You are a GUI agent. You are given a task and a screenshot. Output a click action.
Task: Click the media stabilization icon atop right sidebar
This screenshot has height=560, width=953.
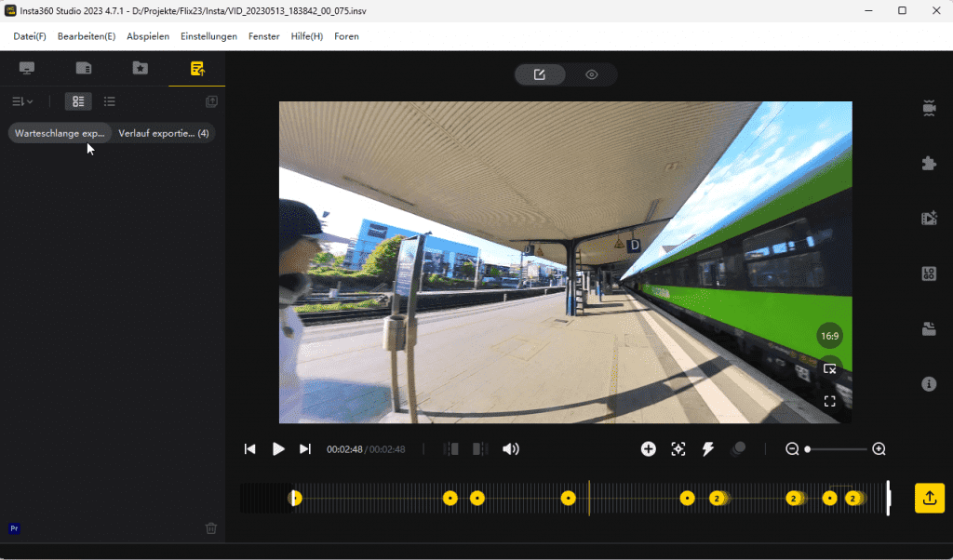tap(928, 108)
